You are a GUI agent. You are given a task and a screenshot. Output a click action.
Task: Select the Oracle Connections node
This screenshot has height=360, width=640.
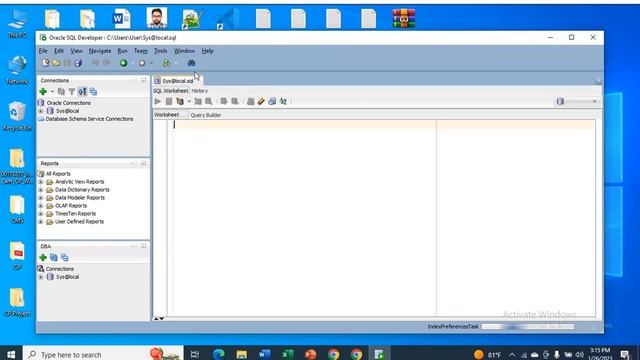point(69,103)
